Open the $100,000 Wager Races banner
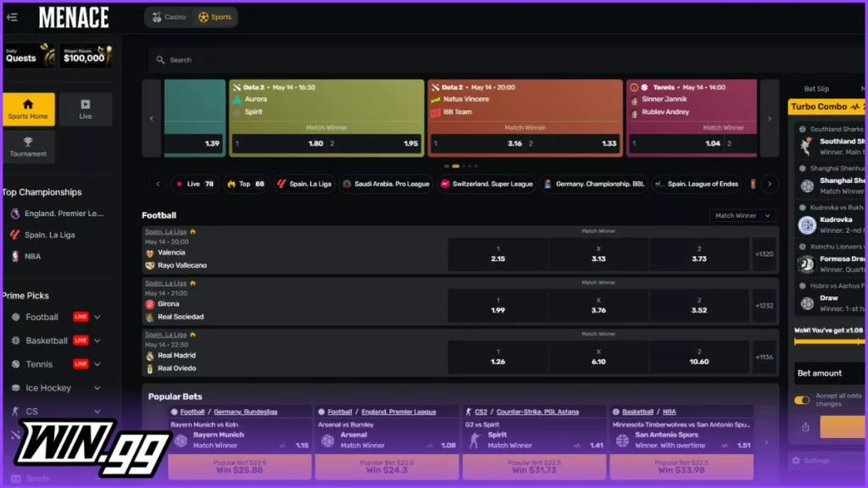 tap(86, 55)
